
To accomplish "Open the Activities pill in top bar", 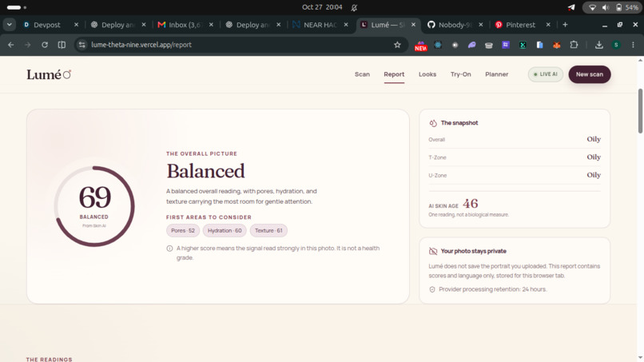I will tap(17, 7).
